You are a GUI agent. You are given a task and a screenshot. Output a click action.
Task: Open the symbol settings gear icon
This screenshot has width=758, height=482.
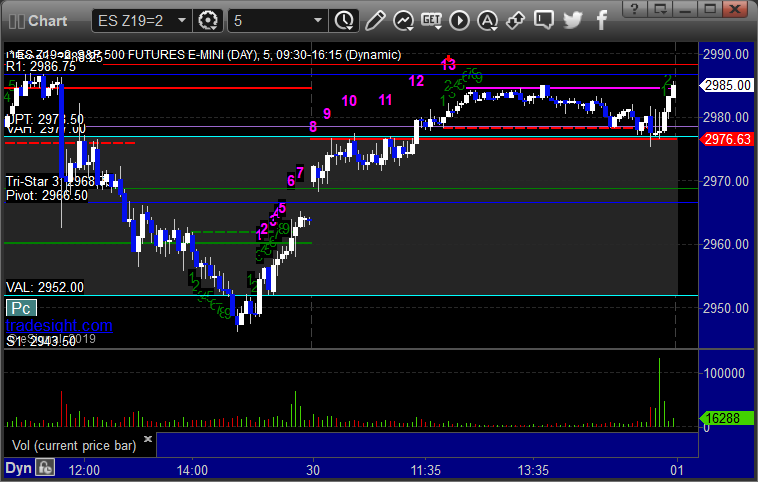pyautogui.click(x=208, y=21)
